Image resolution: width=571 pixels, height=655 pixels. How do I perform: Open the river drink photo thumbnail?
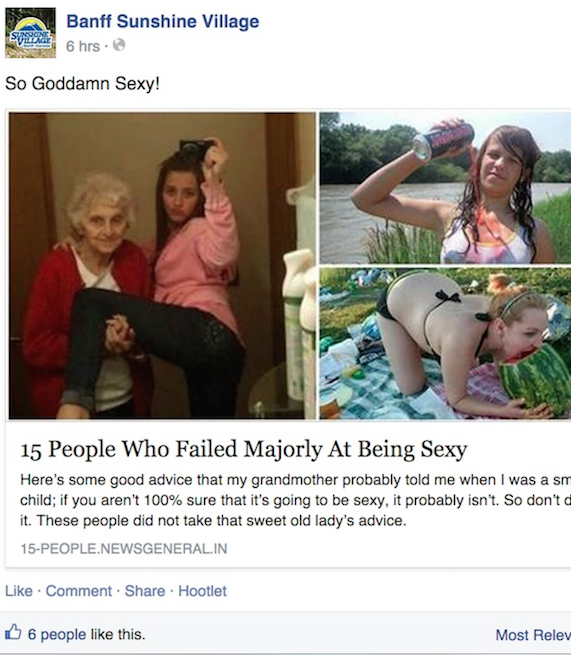pyautogui.click(x=445, y=188)
